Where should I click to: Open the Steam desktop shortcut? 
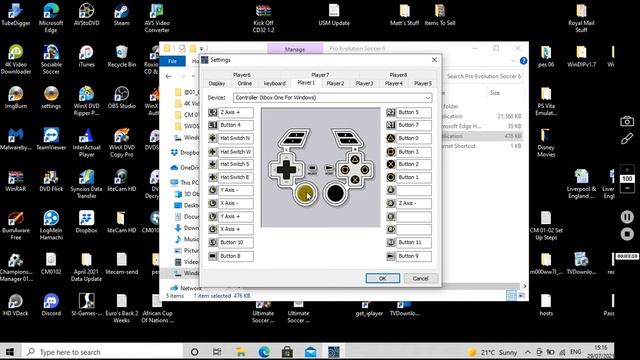121,15
